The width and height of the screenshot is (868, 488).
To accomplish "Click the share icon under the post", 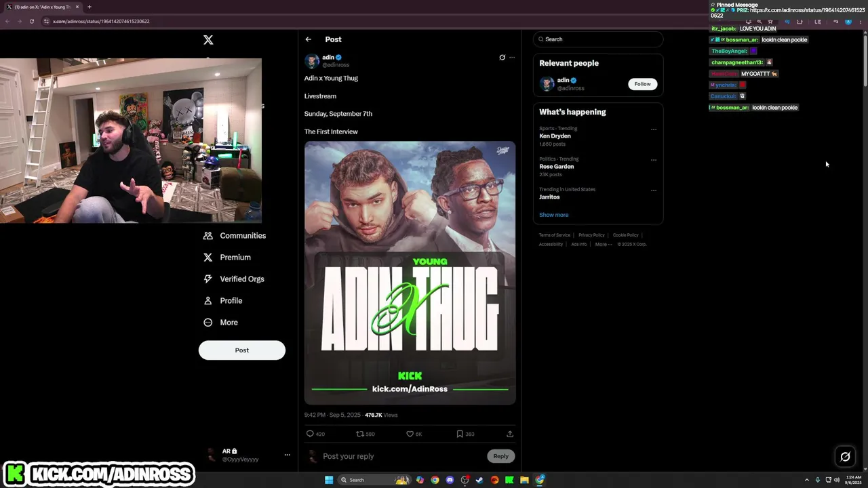I will (x=510, y=434).
